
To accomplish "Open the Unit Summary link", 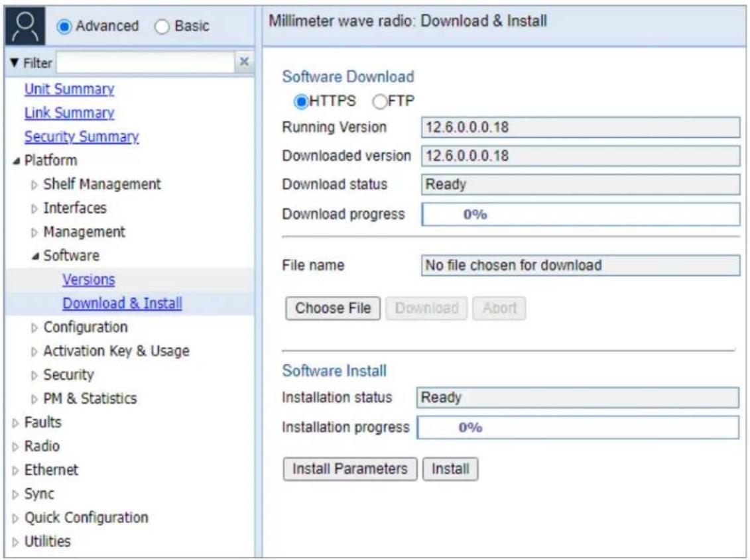I will point(70,89).
